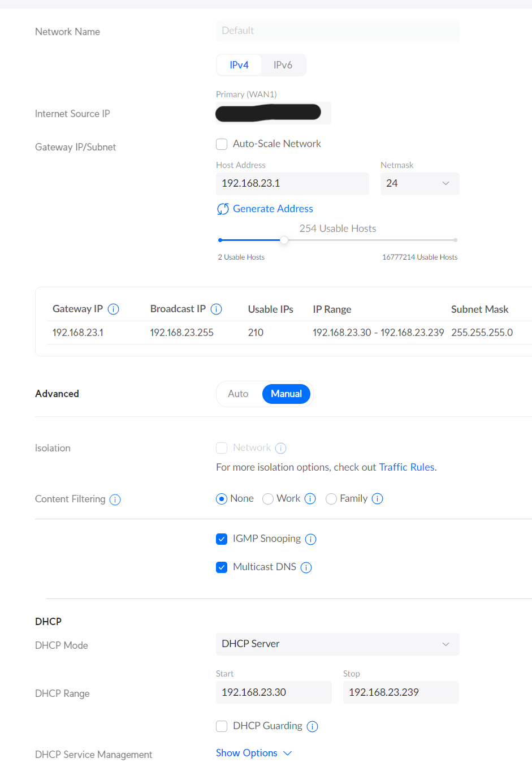
Task: Open the DHCP Mode dropdown
Action: (x=337, y=644)
